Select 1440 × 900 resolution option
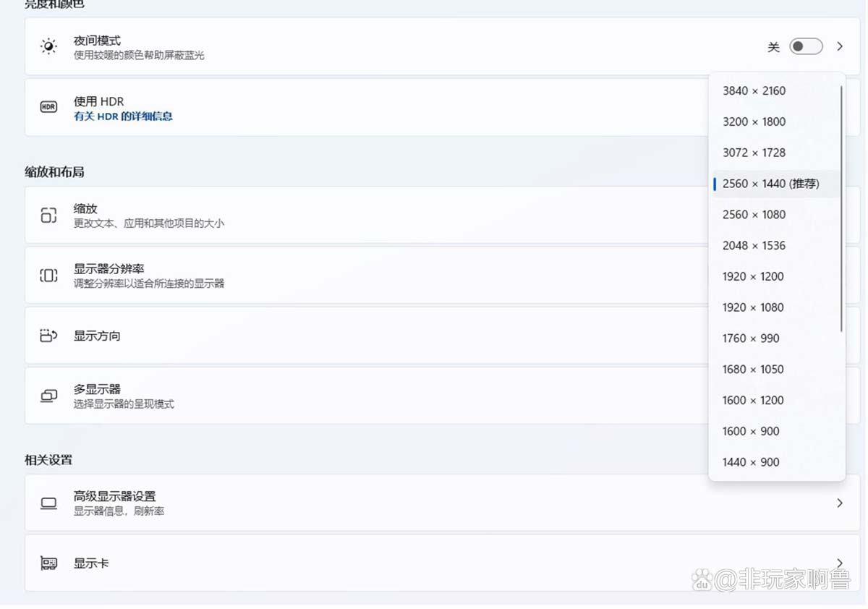 point(751,462)
